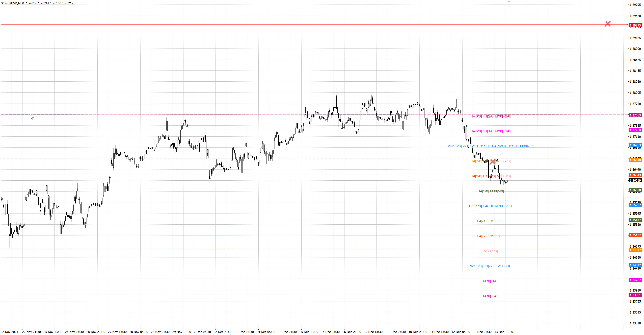Click the orange M30[1/8] level label

[x=491, y=251]
